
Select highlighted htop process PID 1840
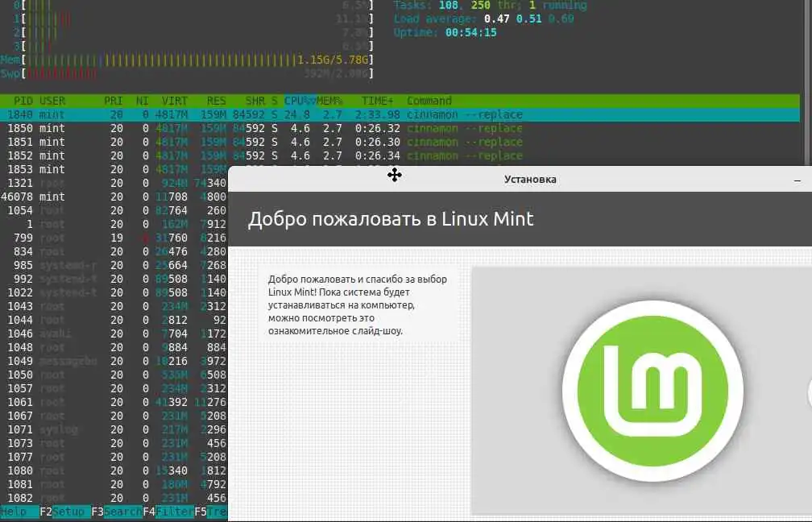[400, 114]
